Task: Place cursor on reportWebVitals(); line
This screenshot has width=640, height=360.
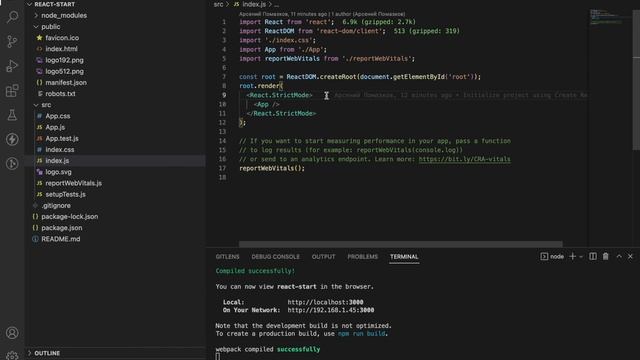Action: pyautogui.click(x=272, y=168)
